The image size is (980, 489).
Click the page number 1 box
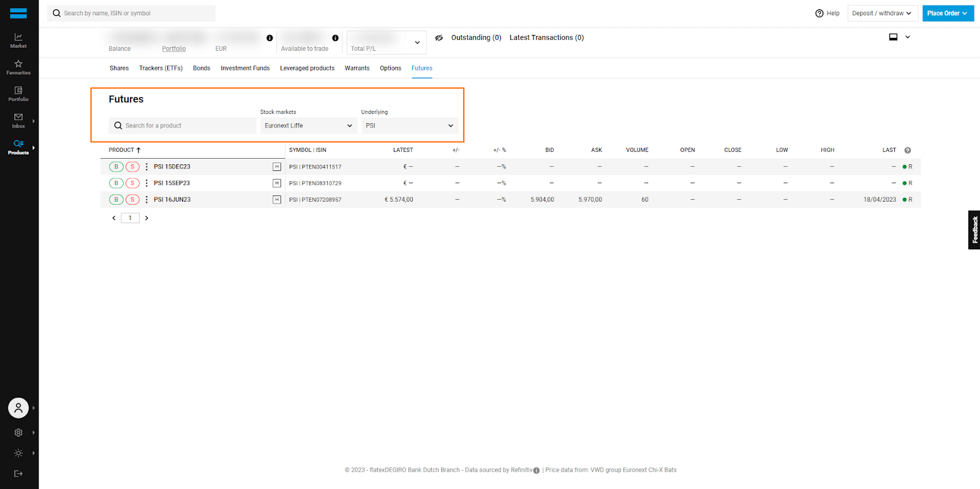(x=130, y=218)
